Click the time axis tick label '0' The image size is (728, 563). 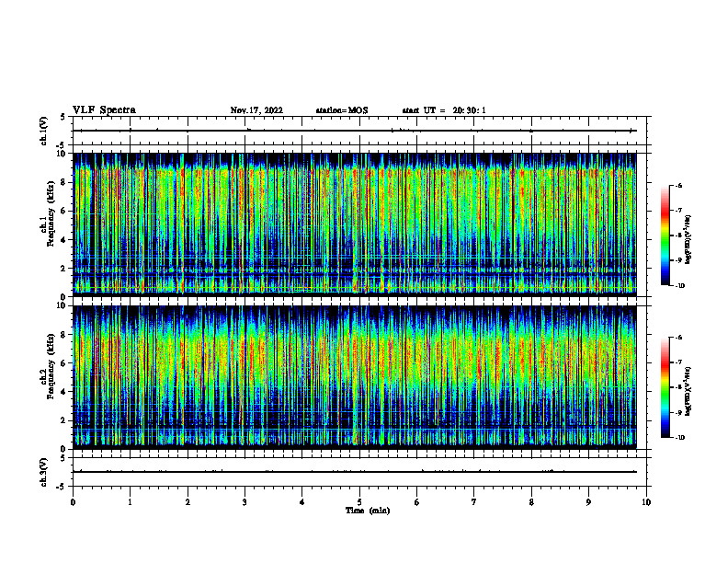click(x=73, y=502)
